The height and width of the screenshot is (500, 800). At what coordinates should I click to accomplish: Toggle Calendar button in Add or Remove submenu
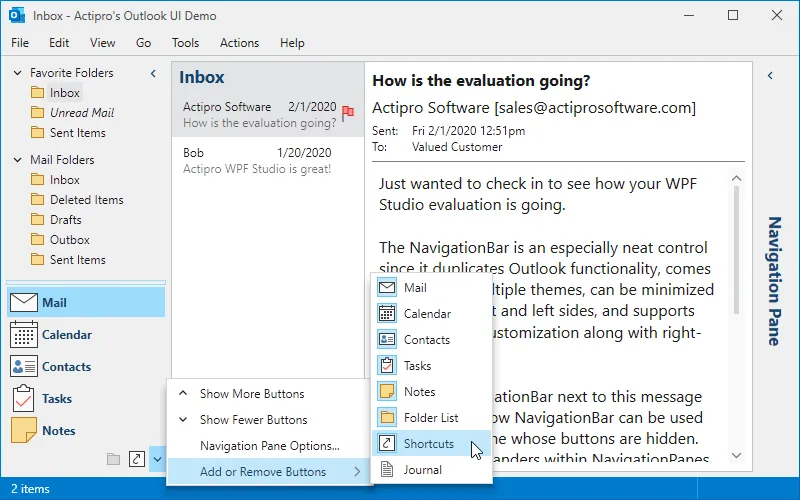(x=432, y=313)
